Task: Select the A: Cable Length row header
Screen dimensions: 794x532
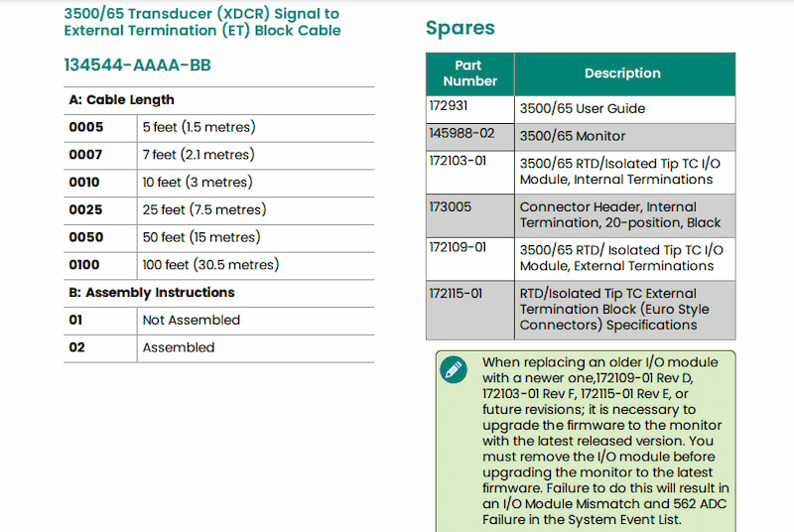Action: pyautogui.click(x=218, y=100)
